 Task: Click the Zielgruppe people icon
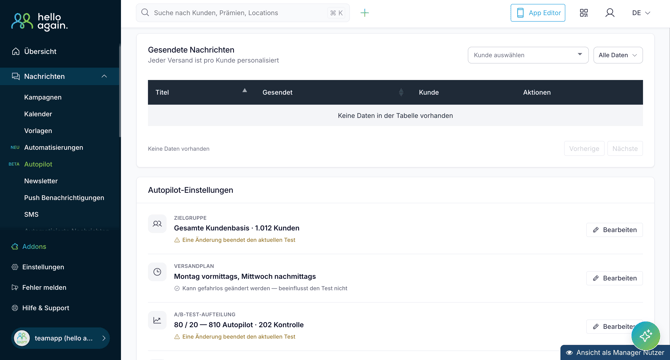pyautogui.click(x=157, y=224)
